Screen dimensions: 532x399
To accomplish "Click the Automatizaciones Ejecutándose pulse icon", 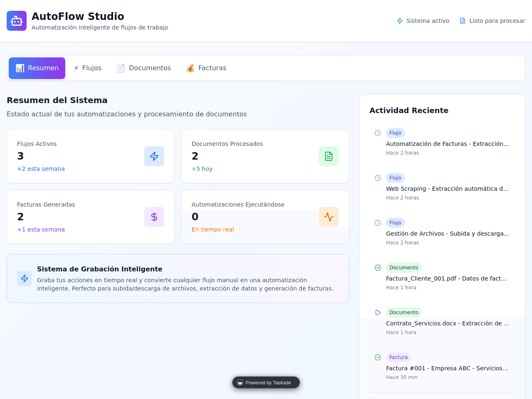I will [x=329, y=217].
